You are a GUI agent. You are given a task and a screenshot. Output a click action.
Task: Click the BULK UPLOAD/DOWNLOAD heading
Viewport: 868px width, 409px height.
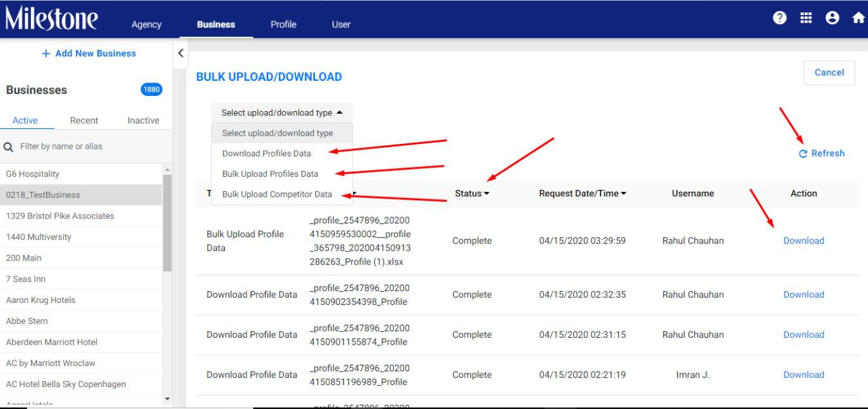tap(269, 77)
